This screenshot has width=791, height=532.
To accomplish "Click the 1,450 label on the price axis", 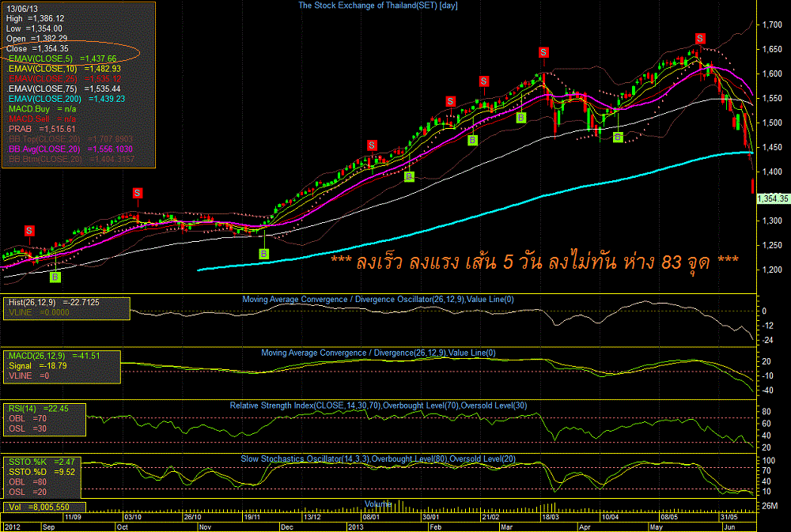I will (772, 147).
